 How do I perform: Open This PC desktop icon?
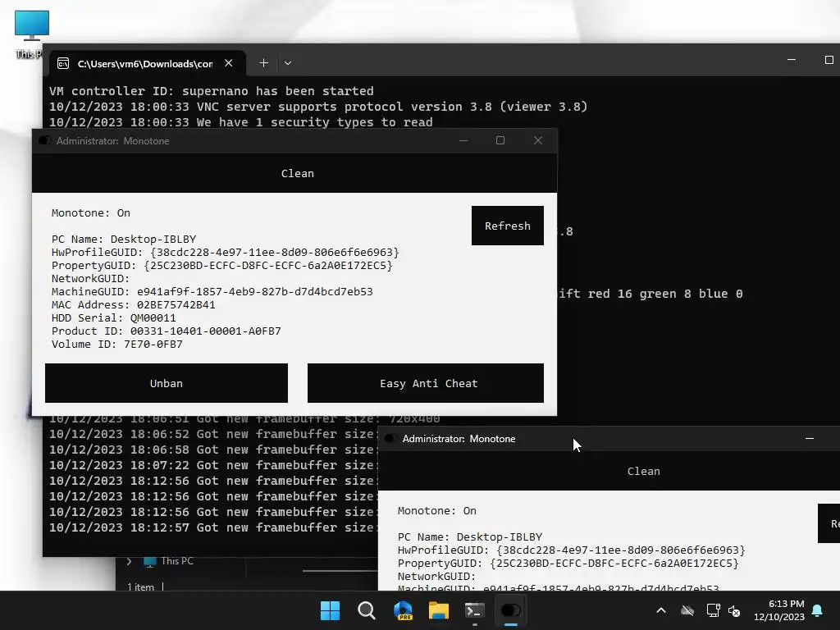31,33
